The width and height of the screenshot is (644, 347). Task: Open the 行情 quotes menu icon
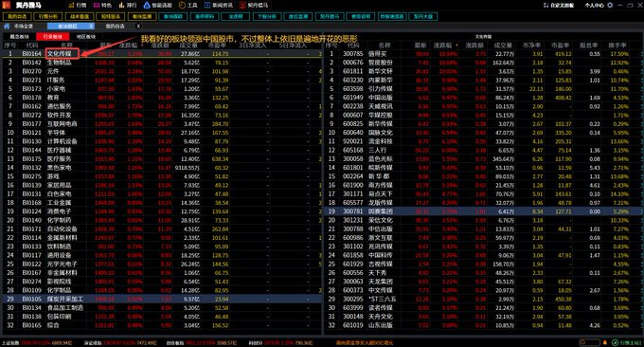(72, 6)
